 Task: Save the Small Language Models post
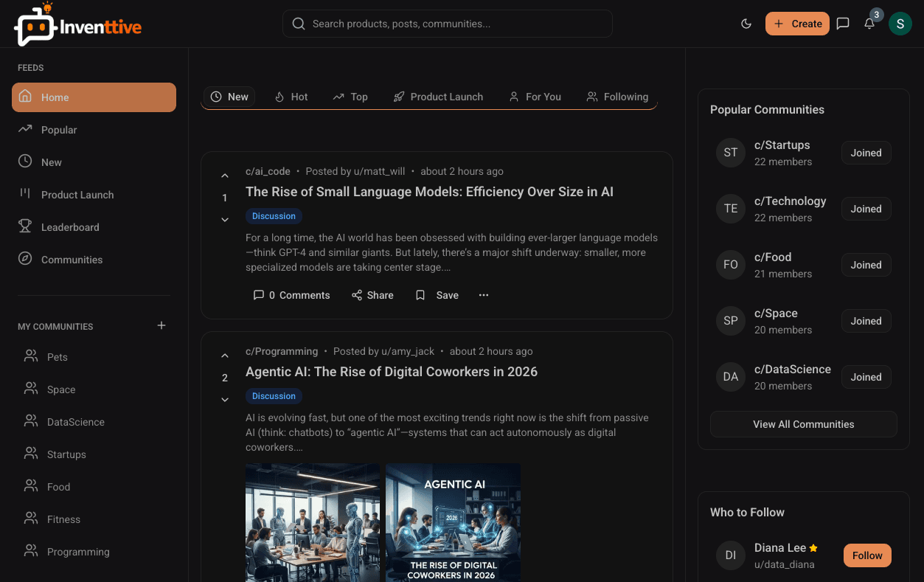coord(437,295)
